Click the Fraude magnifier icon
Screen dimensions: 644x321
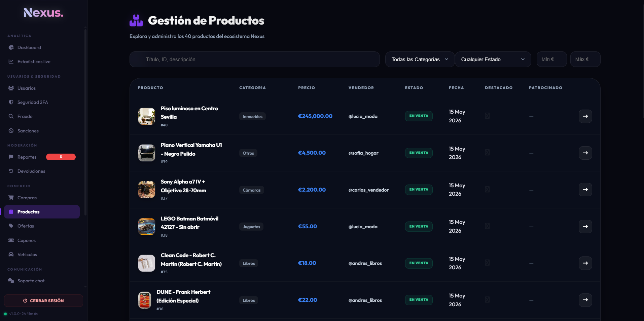pyautogui.click(x=11, y=116)
